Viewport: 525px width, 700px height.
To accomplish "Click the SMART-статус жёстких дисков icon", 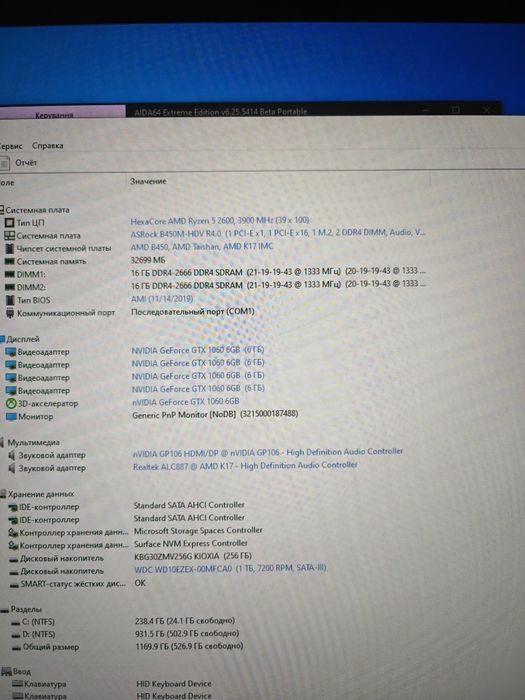I will click(x=14, y=584).
